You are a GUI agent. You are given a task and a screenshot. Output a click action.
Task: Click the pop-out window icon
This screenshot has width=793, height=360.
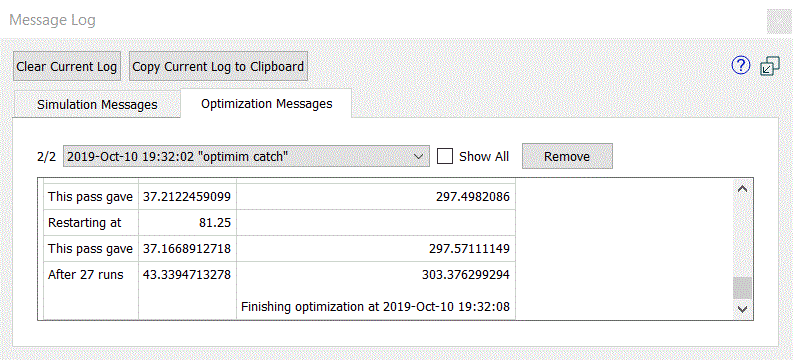[x=770, y=66]
